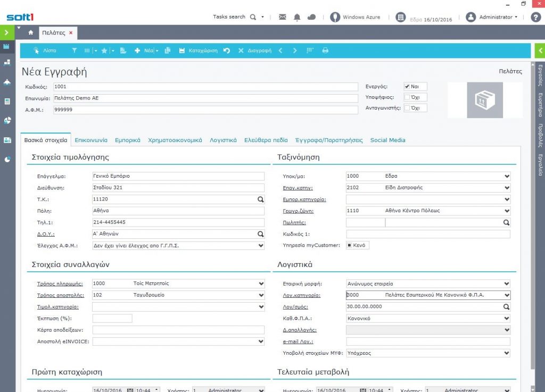Expand the Έλεγχος Α.Φ.Μ. dropdown
The height and width of the screenshot is (392, 545).
pos(261,246)
